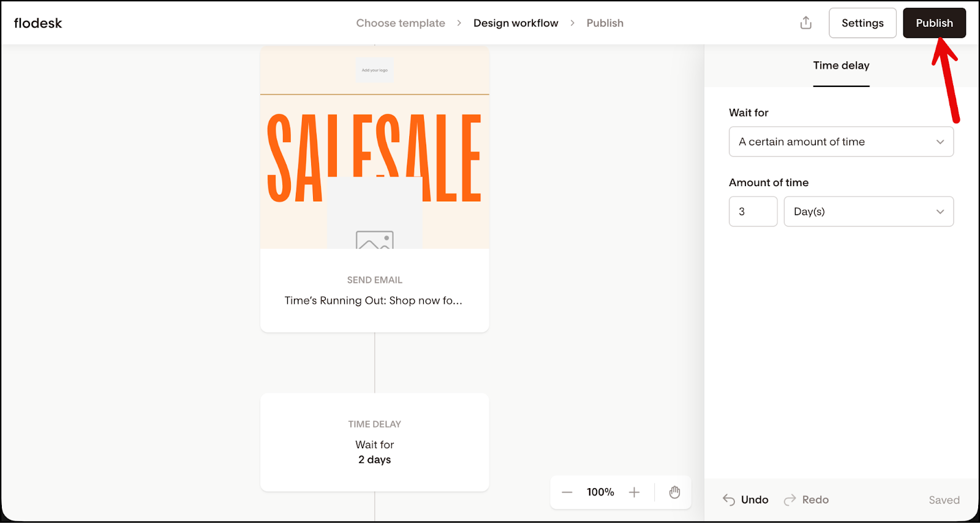The height and width of the screenshot is (523, 980).
Task: Zoom out with the minus icon
Action: pos(567,492)
